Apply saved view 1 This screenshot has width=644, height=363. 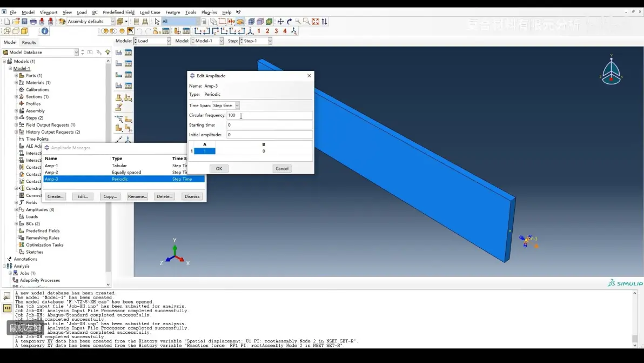point(259,31)
